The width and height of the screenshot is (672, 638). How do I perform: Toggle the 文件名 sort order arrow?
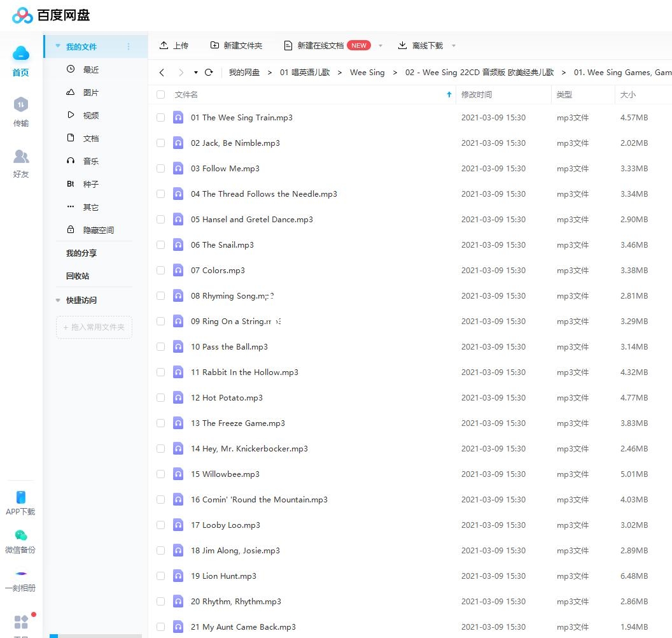point(450,94)
